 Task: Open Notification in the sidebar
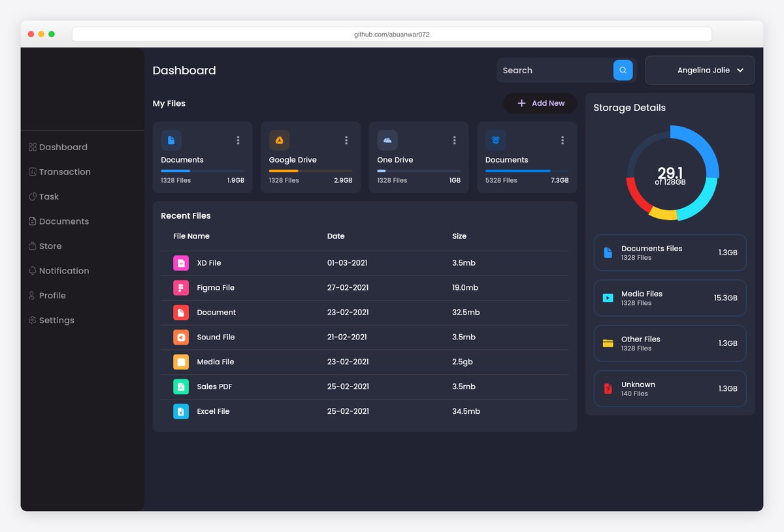pos(64,271)
